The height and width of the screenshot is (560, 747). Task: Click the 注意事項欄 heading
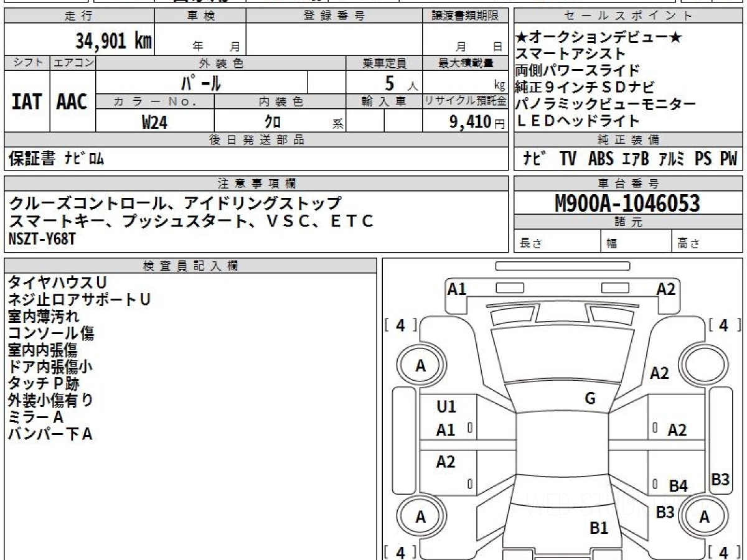pos(256,184)
